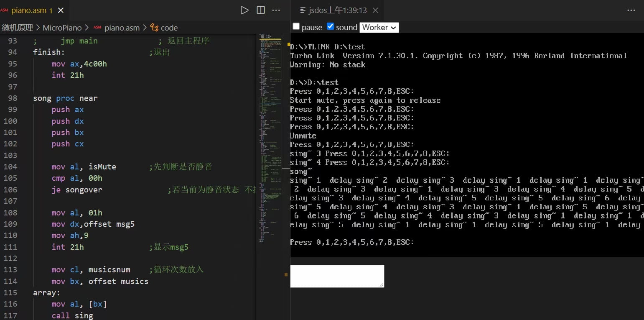Click 'Start mute, press again to release' text

click(365, 100)
